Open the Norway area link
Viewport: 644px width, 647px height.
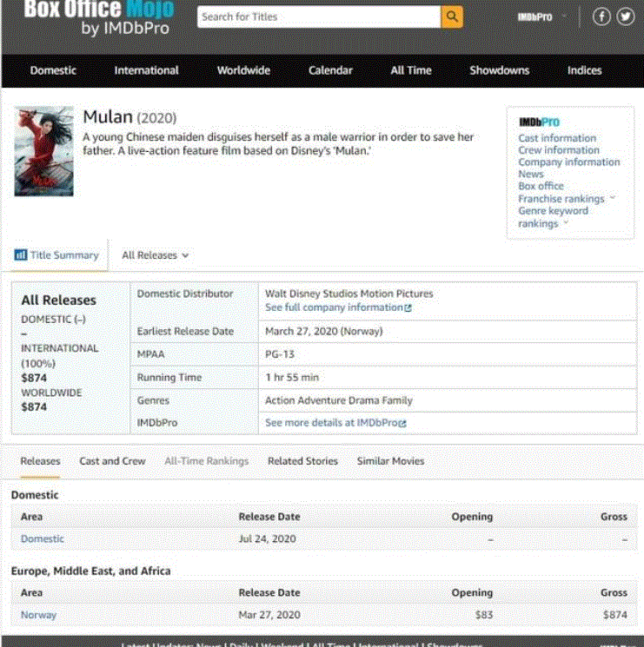38,615
